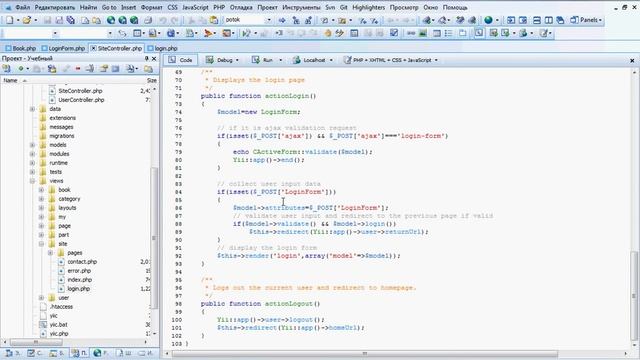Close the Project panel
This screenshot has width=640, height=360.
[x=154, y=58]
